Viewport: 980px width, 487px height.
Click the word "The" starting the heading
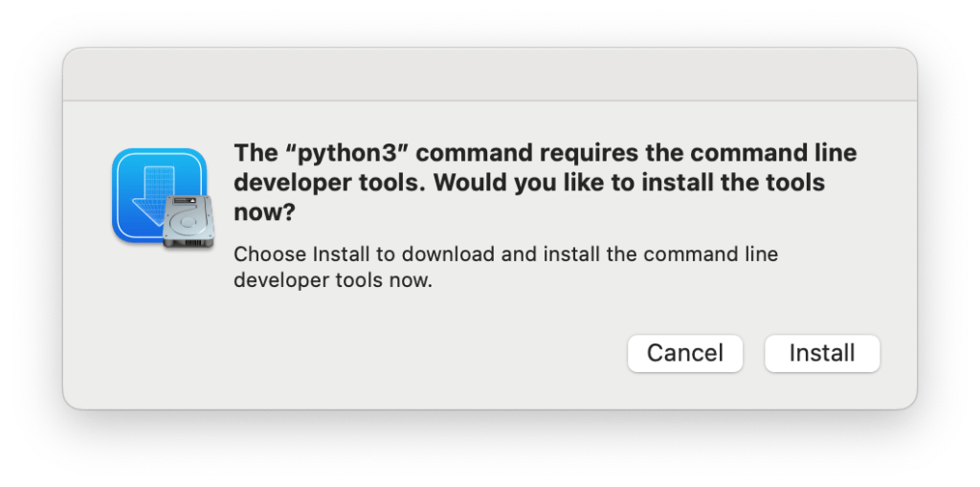(254, 153)
